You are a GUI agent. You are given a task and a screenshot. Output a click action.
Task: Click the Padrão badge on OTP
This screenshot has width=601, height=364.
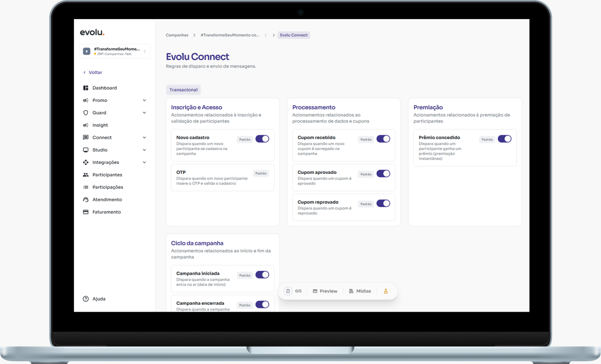pyautogui.click(x=261, y=173)
